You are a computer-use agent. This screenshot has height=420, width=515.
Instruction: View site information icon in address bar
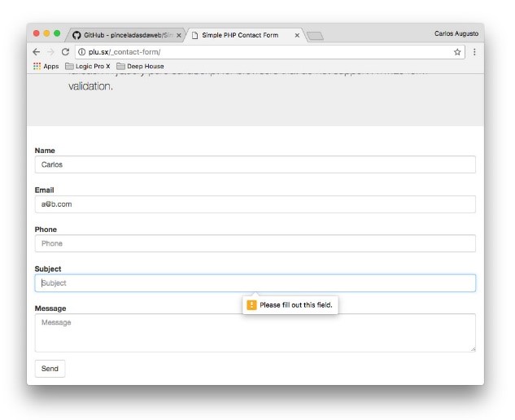click(81, 51)
